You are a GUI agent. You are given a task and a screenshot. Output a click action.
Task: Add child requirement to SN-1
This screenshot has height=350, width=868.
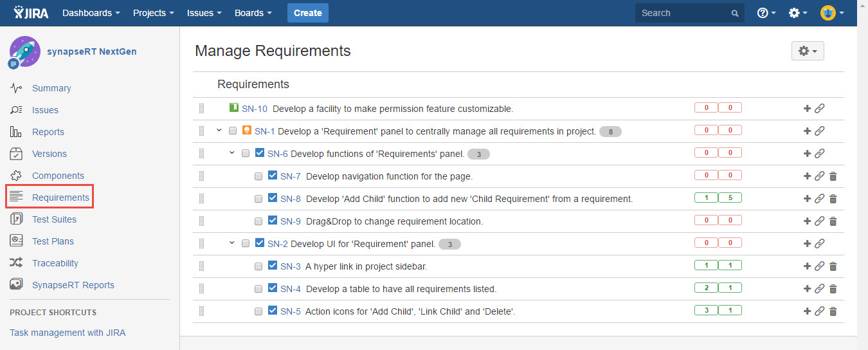tap(807, 131)
